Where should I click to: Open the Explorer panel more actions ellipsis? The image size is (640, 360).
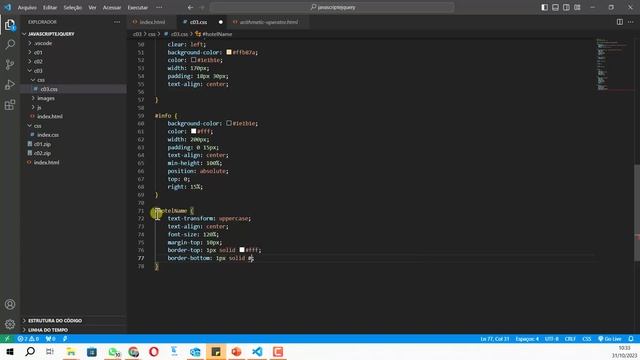click(x=117, y=22)
